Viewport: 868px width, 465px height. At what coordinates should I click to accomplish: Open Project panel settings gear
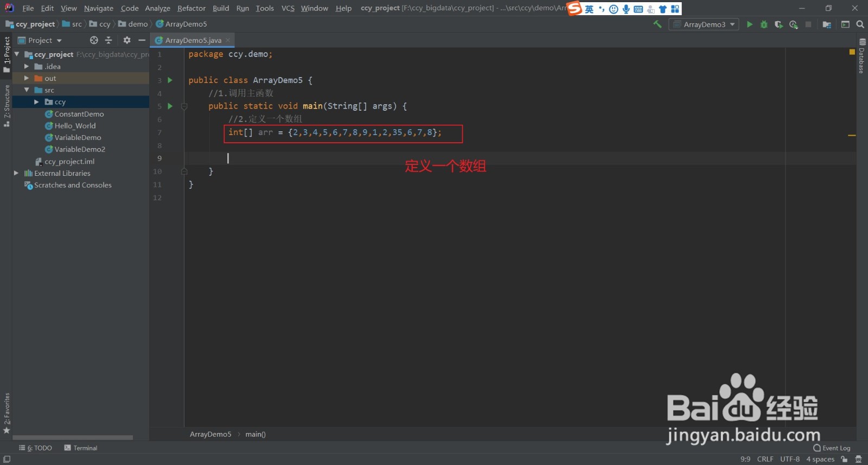[127, 40]
